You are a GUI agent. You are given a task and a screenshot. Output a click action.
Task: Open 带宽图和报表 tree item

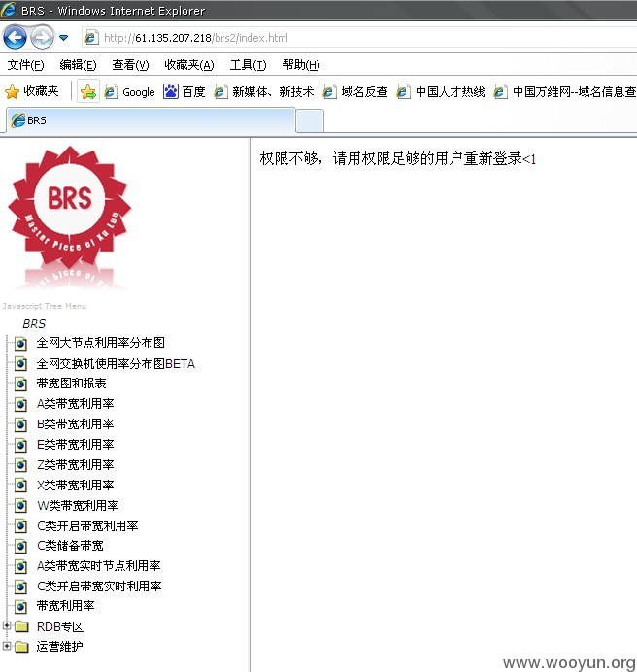click(x=71, y=384)
